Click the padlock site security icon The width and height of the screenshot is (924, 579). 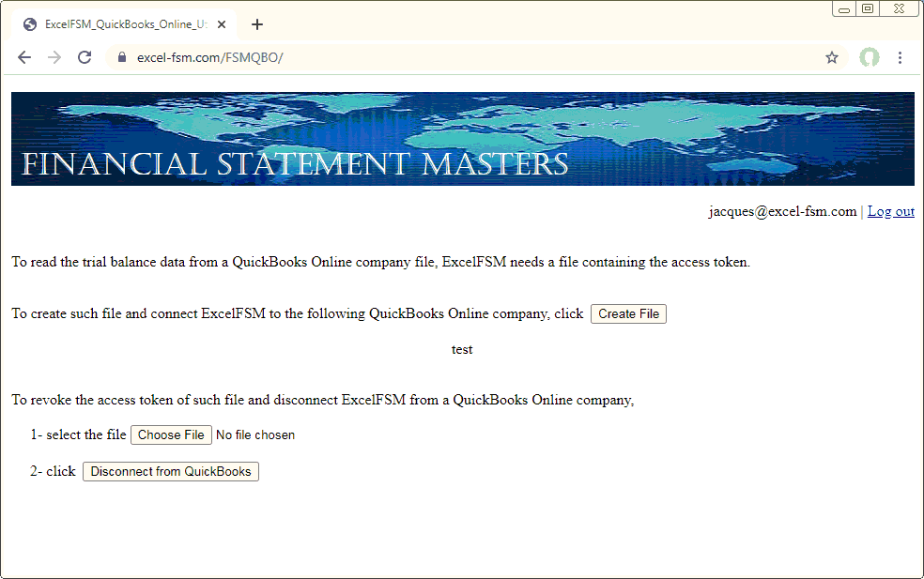(x=122, y=57)
